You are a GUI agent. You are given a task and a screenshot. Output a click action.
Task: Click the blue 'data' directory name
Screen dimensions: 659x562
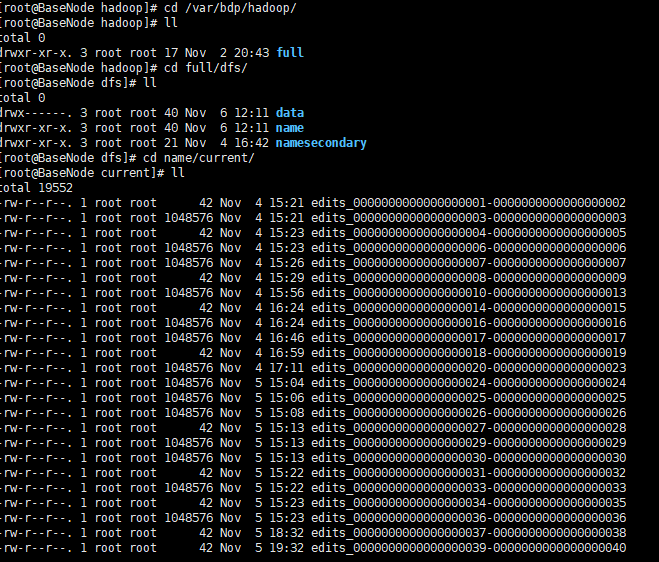coord(290,113)
